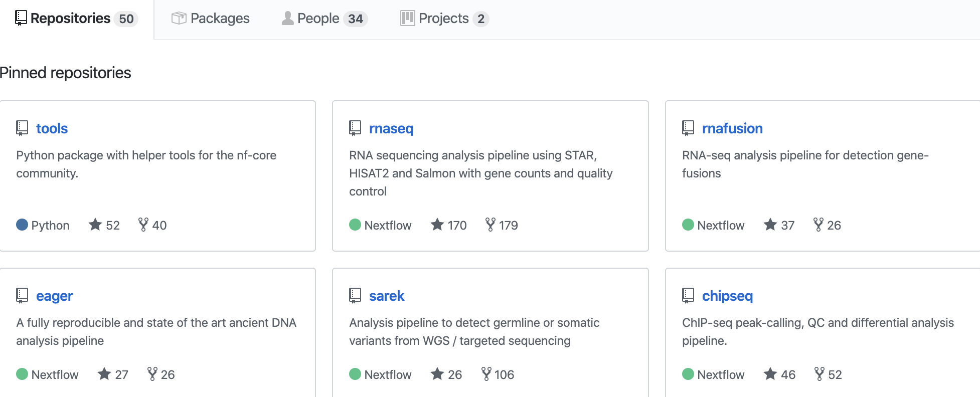Click the 40 forks count on tools
Image resolution: width=980 pixels, height=397 pixels.
click(159, 226)
